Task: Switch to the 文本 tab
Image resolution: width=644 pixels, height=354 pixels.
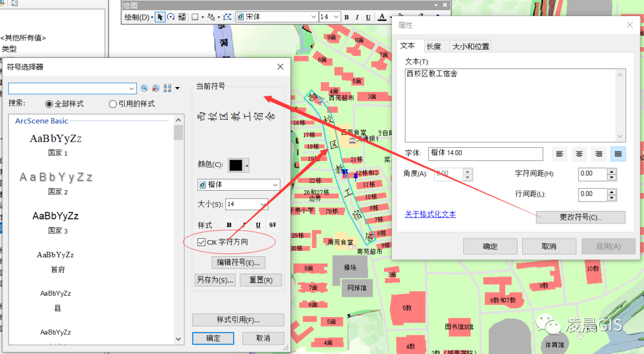Action: click(x=407, y=45)
